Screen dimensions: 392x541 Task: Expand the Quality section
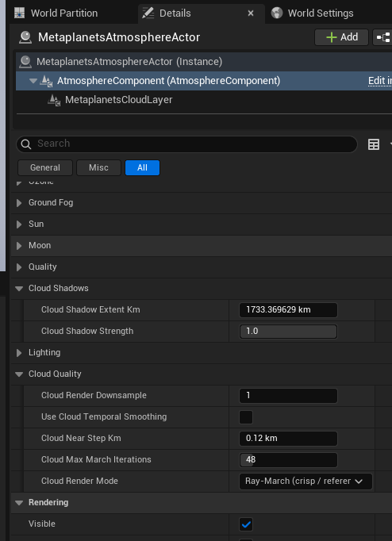(x=19, y=267)
